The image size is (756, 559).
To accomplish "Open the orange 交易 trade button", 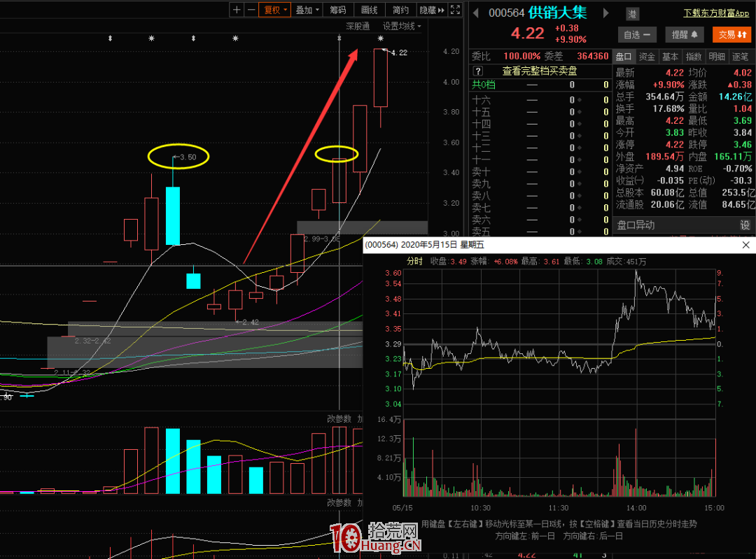I will coord(732,35).
